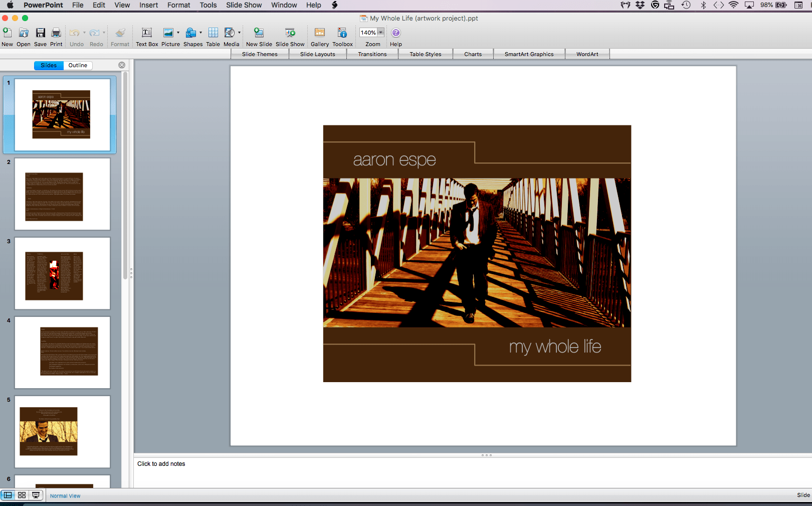This screenshot has width=812, height=506.
Task: Click the Help question mark icon
Action: click(x=396, y=33)
